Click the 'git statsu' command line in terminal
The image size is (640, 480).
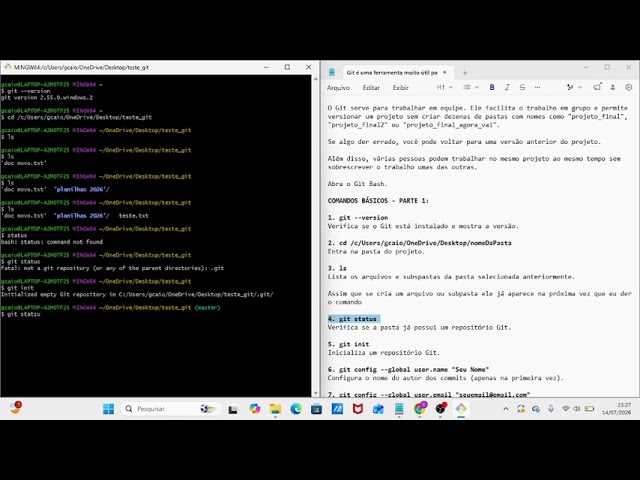pyautogui.click(x=21, y=314)
